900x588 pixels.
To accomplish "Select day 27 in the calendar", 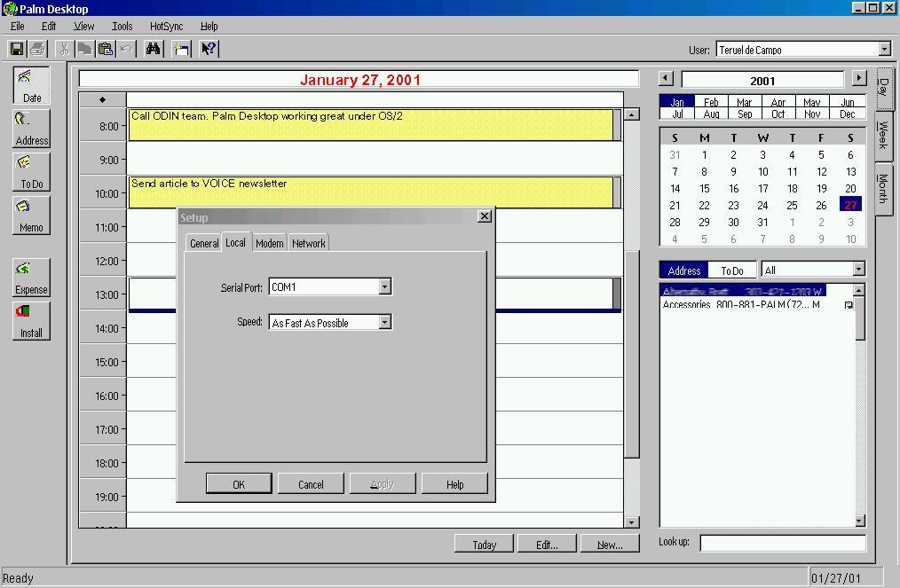I will pos(850,204).
